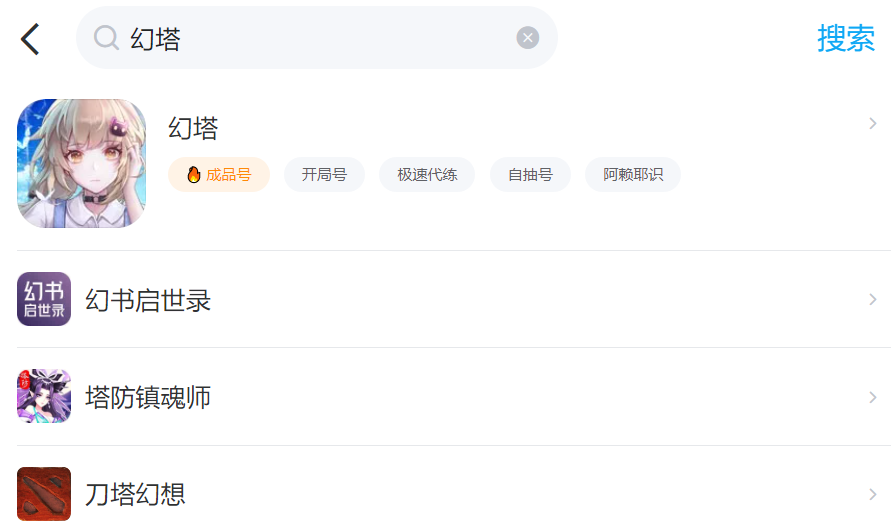Viewport: 891px width, 530px height.
Task: Expand the 幻书启世录 row chevron
Action: coord(873,300)
